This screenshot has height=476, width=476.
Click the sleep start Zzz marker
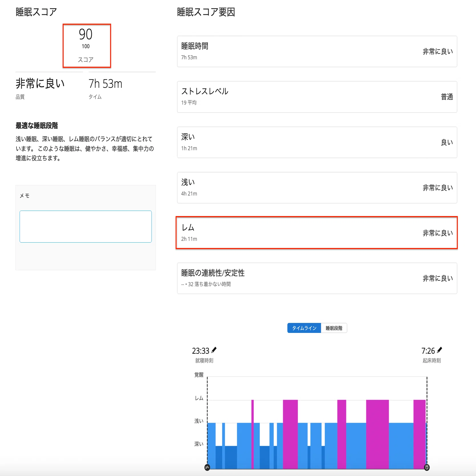207,467
